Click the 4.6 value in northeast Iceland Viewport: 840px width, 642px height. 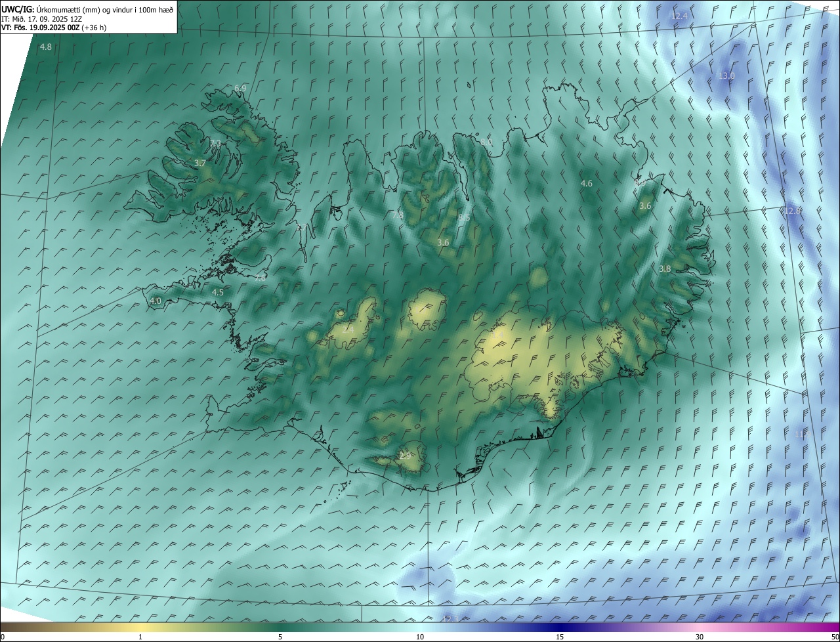(x=587, y=184)
